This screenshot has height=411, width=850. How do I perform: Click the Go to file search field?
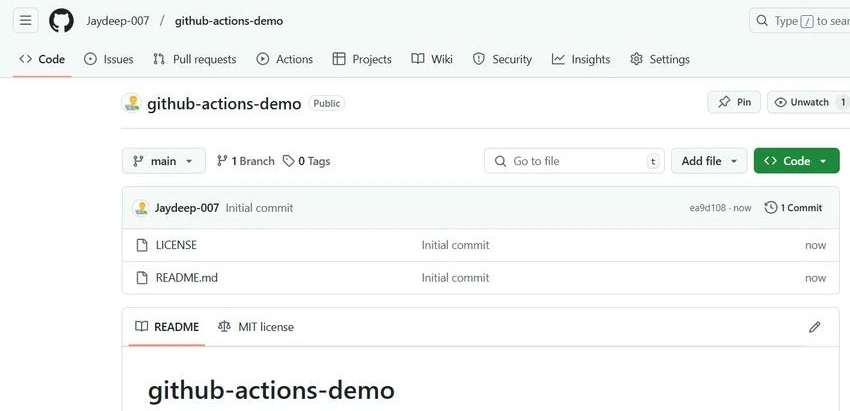574,161
